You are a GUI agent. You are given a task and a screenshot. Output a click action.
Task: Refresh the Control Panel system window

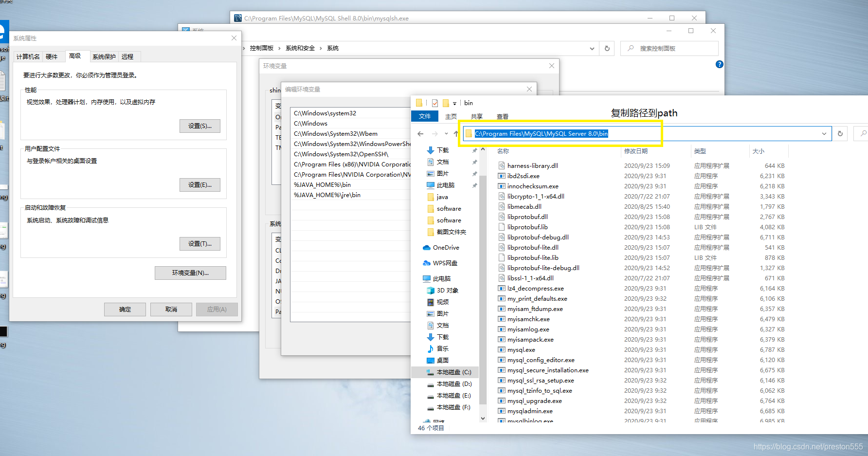click(x=607, y=49)
